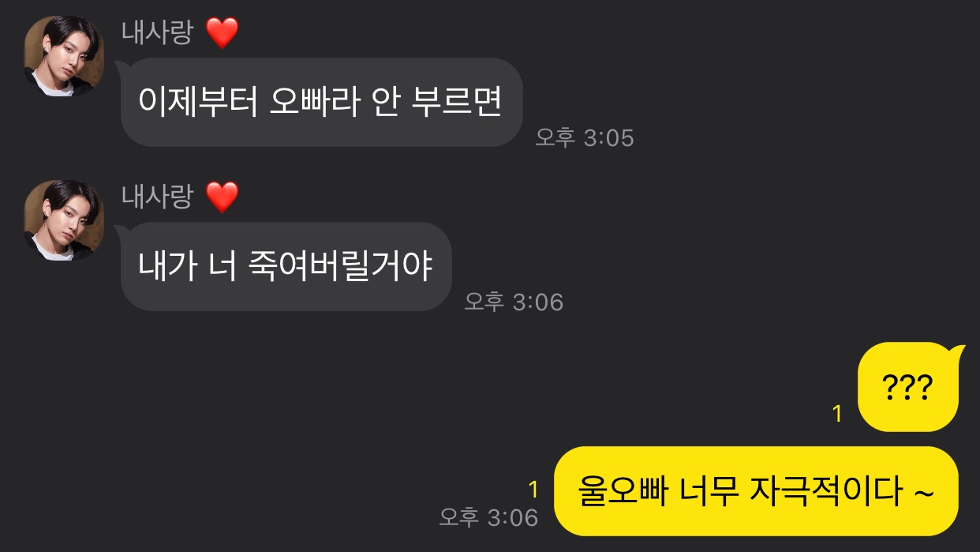Select sender name 내사랑 above first message
980x552 pixels.
[157, 33]
